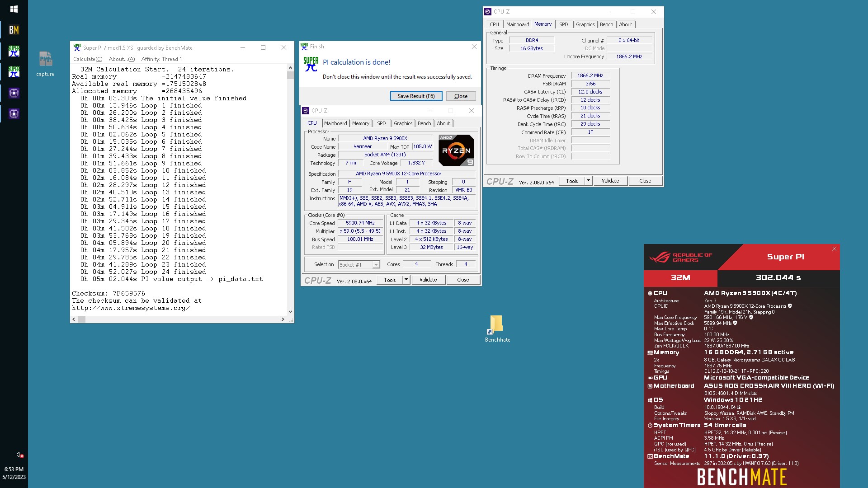The width and height of the screenshot is (868, 488).
Task: Open the BenchMate BM sidebar icon
Action: pos(14,30)
